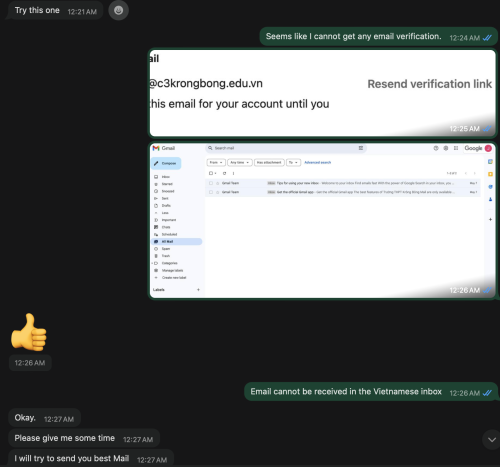Click 12:27 AM timestamp beside "Okay."
The image size is (500, 467).
tap(59, 419)
